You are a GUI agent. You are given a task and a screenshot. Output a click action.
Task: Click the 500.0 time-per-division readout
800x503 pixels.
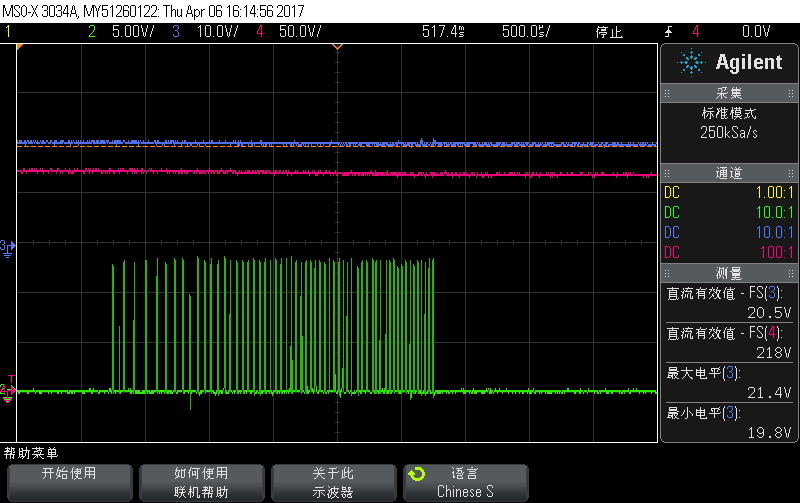(526, 32)
